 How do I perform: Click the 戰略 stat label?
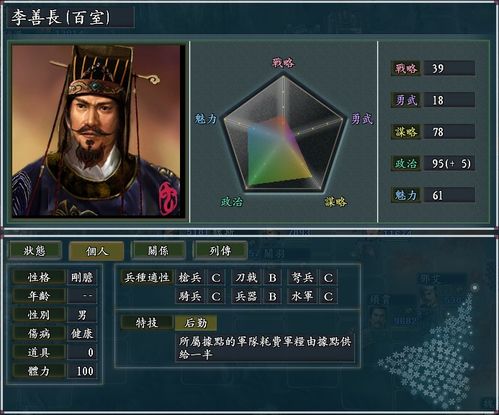point(406,68)
